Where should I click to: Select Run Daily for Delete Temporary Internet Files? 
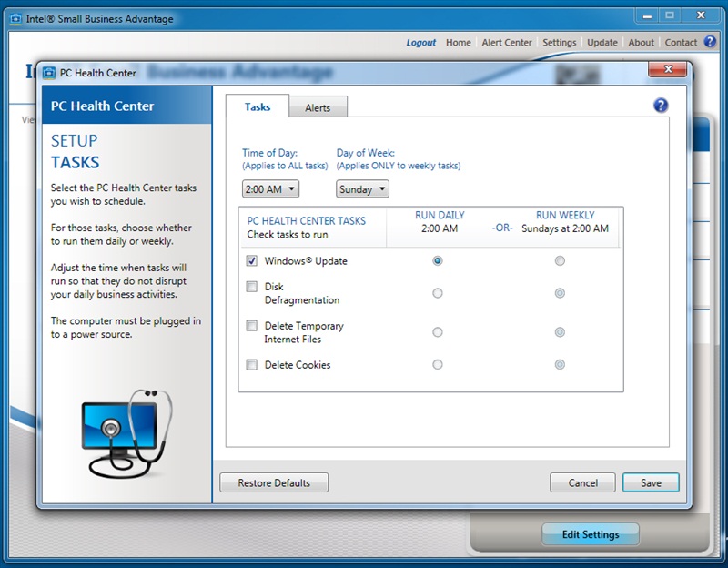tap(438, 332)
